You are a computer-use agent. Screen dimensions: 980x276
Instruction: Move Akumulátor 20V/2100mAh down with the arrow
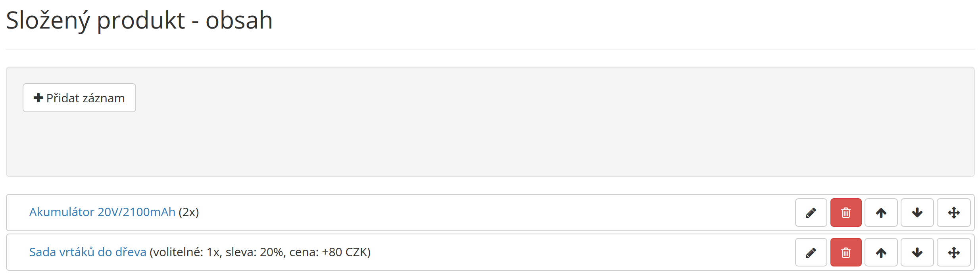(x=917, y=213)
